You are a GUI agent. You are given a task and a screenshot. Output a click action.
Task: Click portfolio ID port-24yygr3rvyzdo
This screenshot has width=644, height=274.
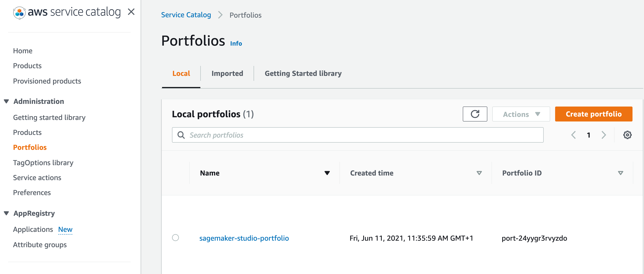(534, 238)
